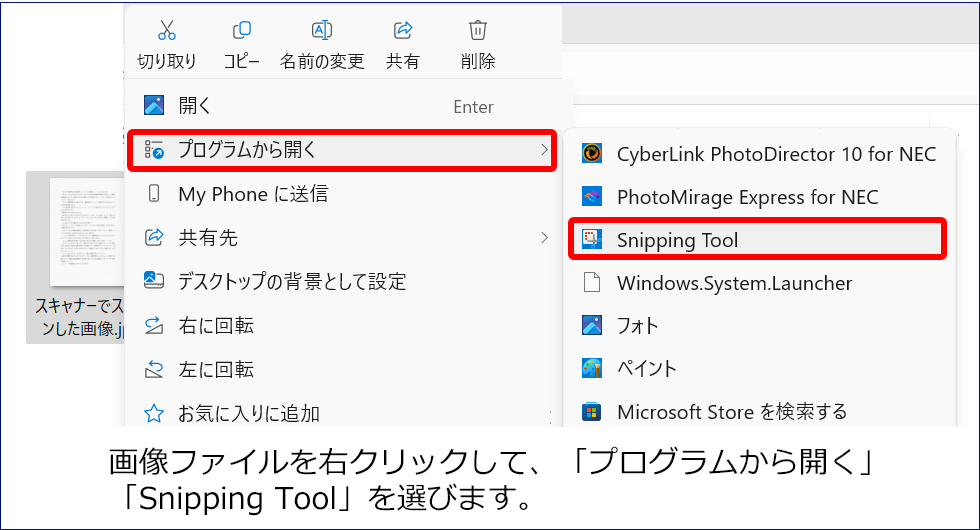Click the blank file icon beside Windows.System.Launcher

click(592, 282)
